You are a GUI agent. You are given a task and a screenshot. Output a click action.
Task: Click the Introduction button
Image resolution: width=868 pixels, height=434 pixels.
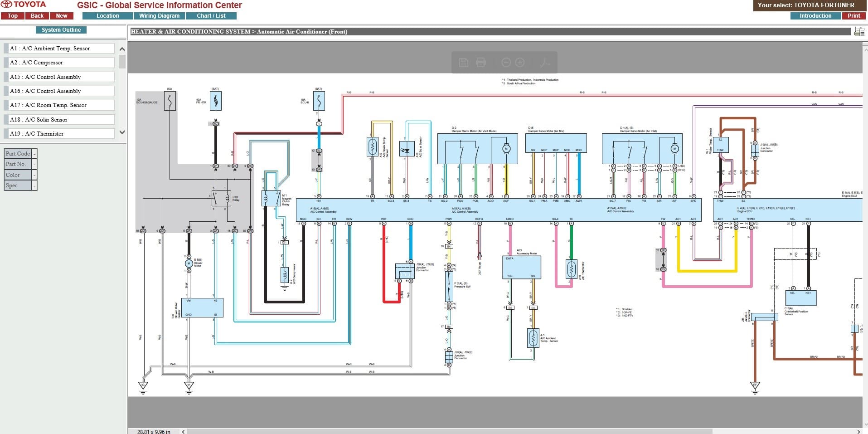pos(815,16)
